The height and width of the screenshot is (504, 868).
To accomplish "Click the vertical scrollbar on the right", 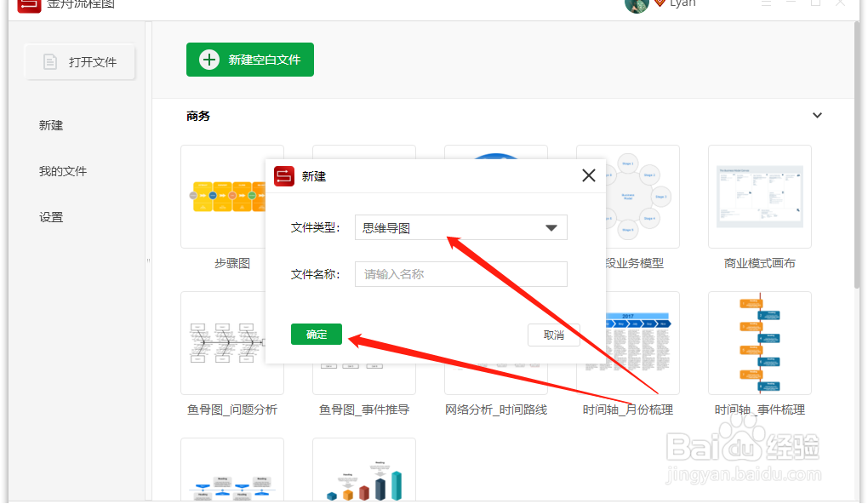I will pos(856,155).
